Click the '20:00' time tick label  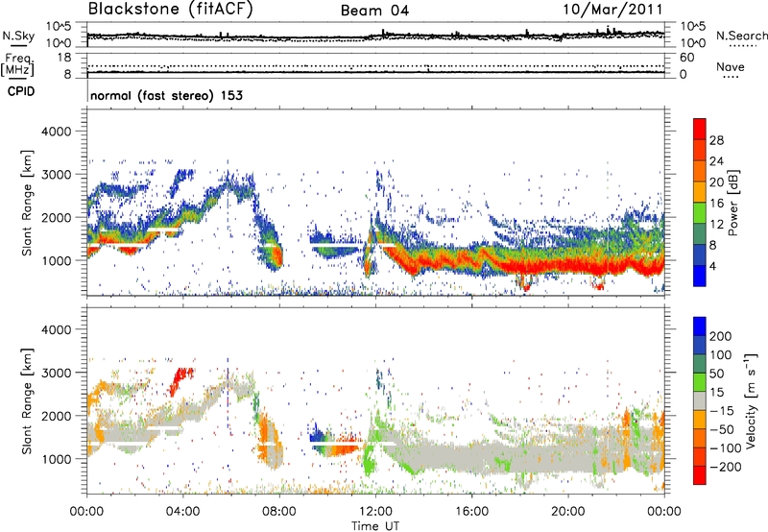pyautogui.click(x=568, y=512)
